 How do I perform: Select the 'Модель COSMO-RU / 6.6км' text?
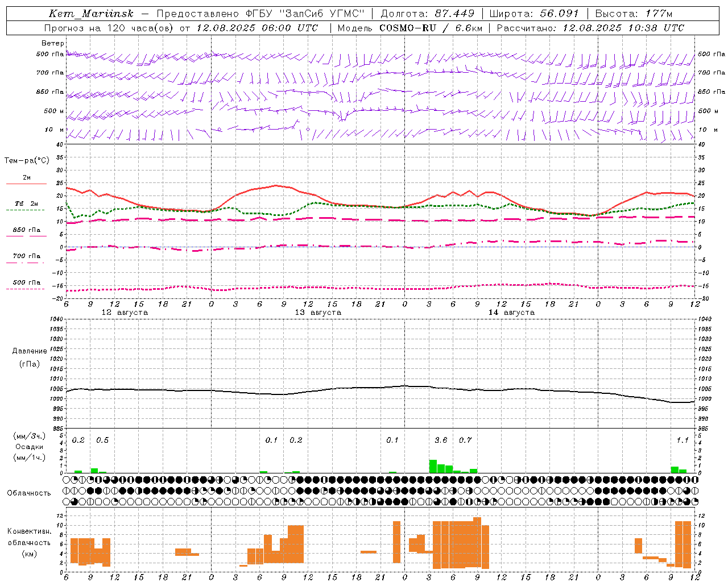[410, 28]
